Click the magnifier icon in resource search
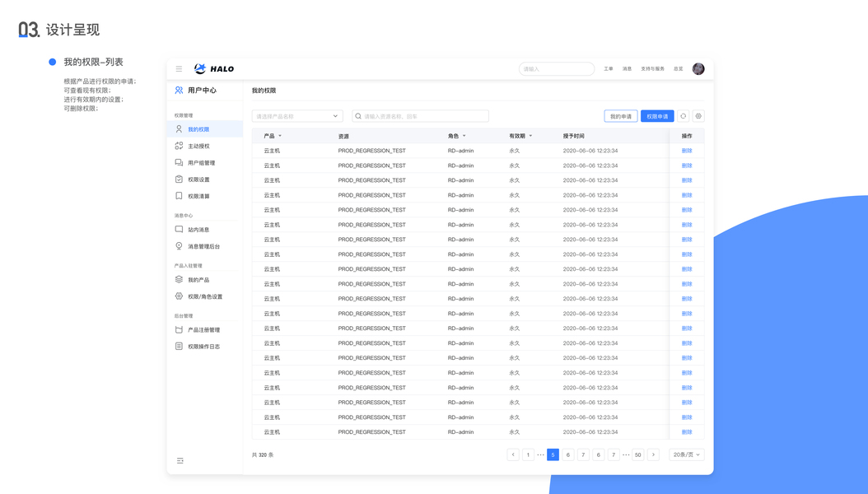The width and height of the screenshot is (868, 494). [x=358, y=116]
